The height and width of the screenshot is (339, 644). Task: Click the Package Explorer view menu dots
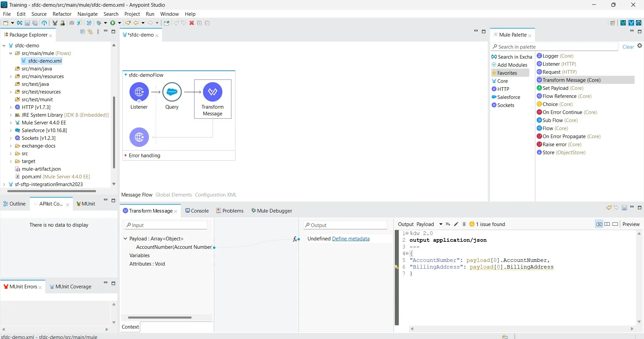98,32
